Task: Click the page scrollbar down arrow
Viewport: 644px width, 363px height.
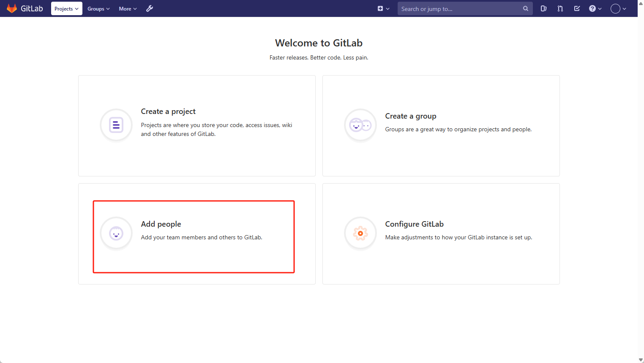Action: [x=641, y=360]
